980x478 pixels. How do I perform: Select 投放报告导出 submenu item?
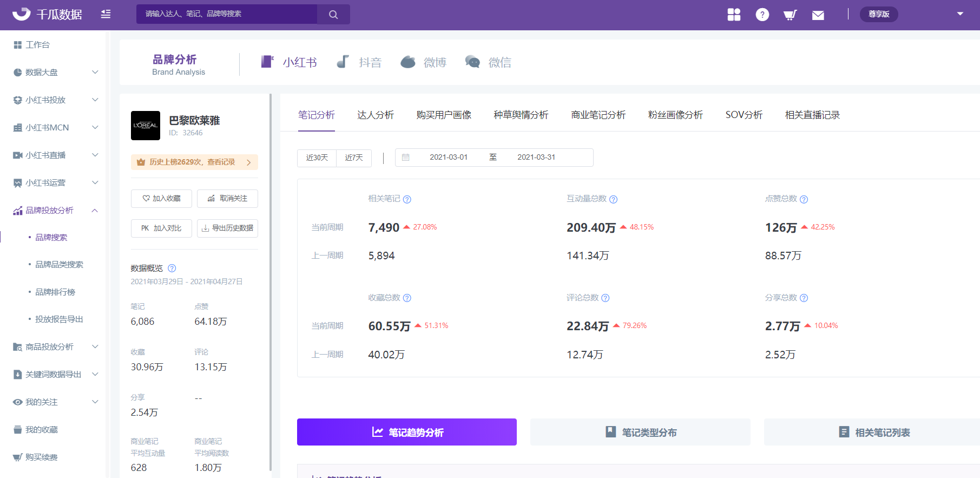click(59, 319)
